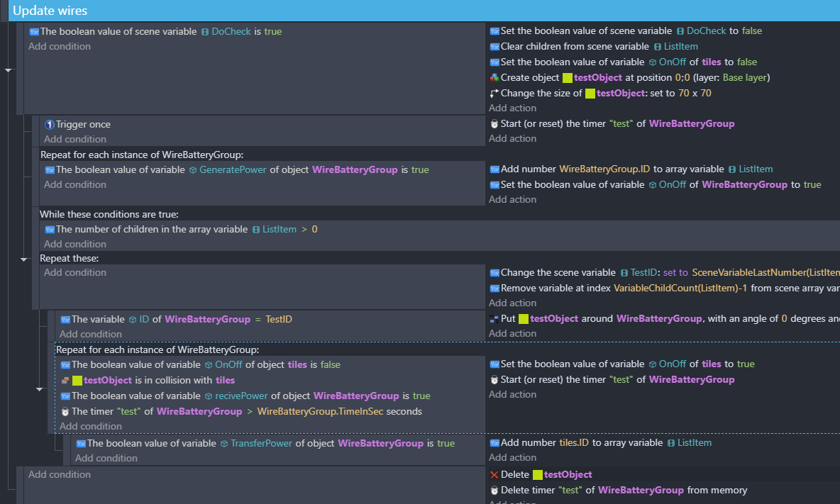Screen dimensions: 840x504
Task: Click Add action below Start the timer test
Action: click(x=512, y=138)
